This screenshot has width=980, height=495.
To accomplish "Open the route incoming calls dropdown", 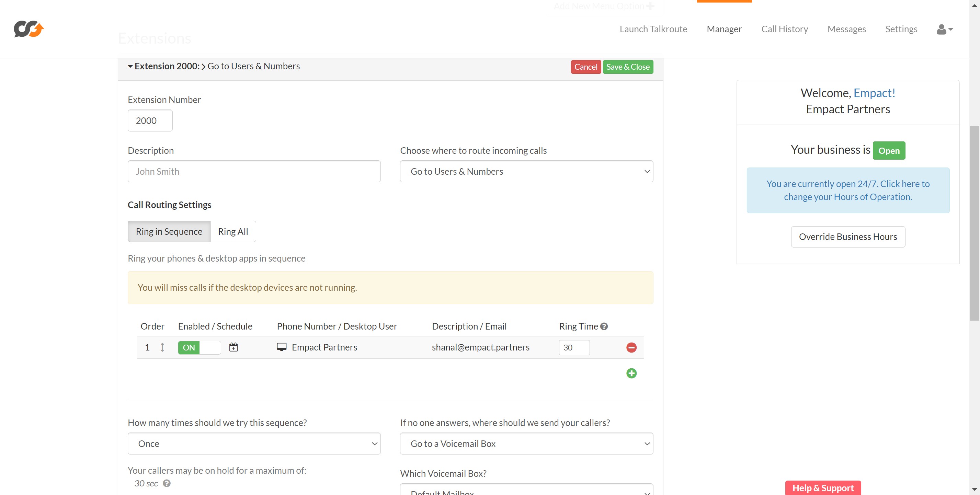I will pos(526,171).
